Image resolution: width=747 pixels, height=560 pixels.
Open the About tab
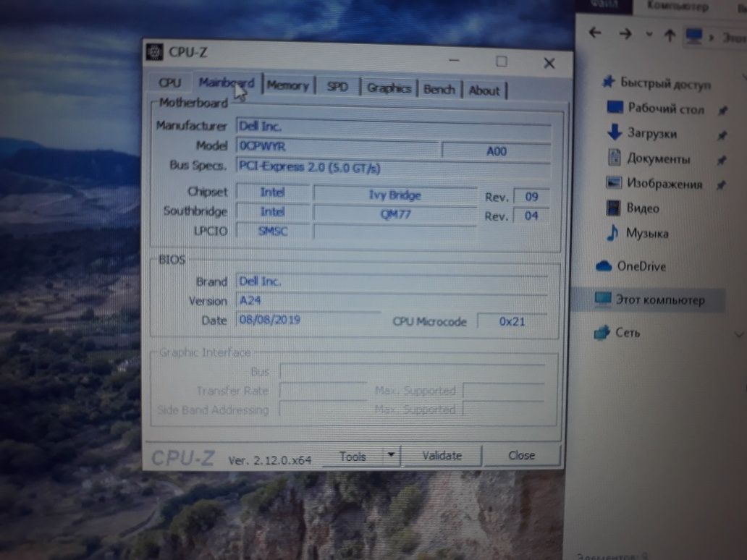pos(484,90)
